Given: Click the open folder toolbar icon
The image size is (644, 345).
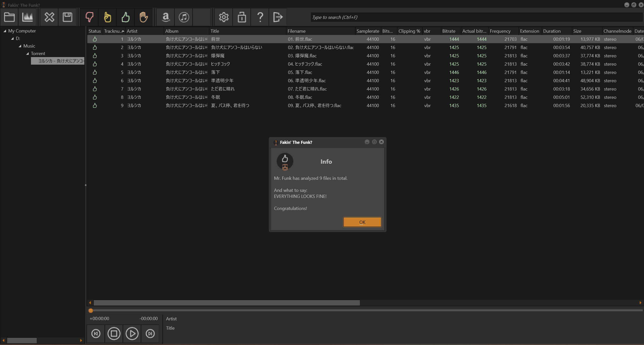Looking at the screenshot, I should (x=9, y=17).
